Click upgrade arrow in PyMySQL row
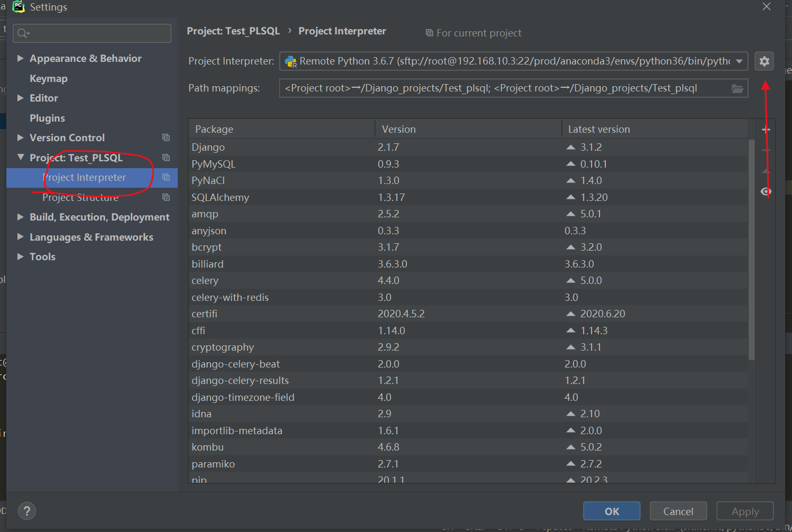The image size is (792, 532). pos(570,164)
